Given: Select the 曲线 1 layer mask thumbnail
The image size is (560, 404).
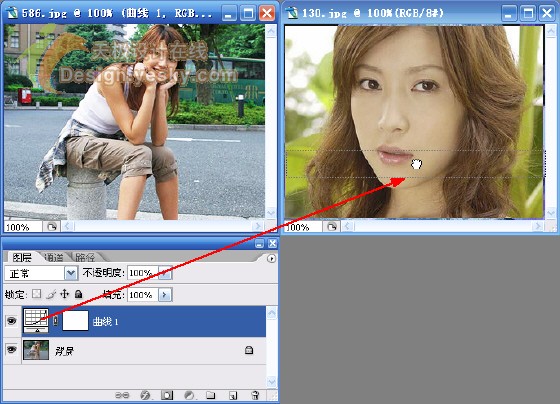Looking at the screenshot, I should pos(75,321).
